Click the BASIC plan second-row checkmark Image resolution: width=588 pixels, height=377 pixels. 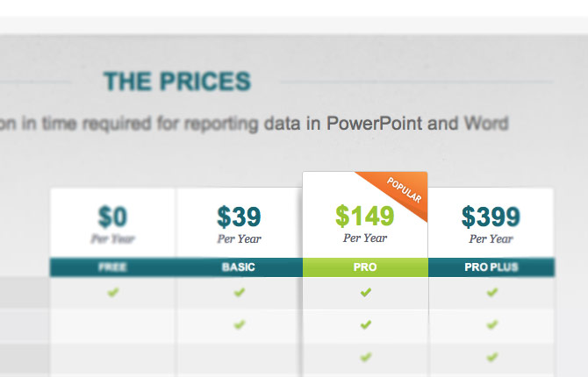(x=240, y=324)
